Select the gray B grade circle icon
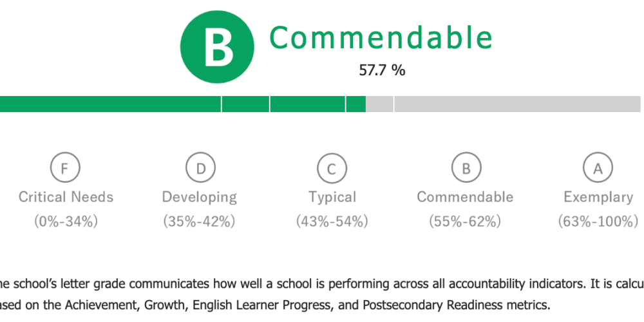 [466, 167]
